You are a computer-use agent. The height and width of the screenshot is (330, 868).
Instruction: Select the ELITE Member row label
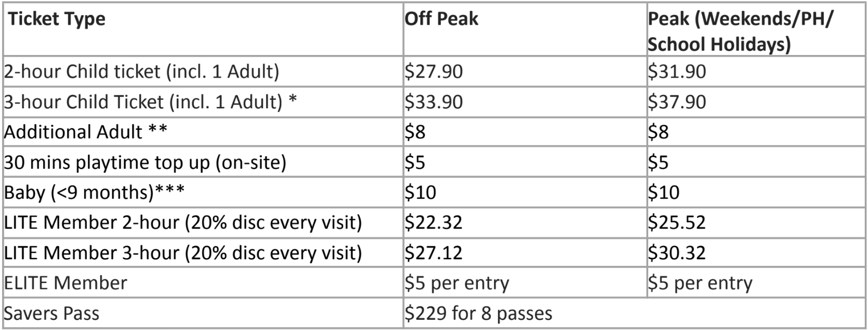66,283
